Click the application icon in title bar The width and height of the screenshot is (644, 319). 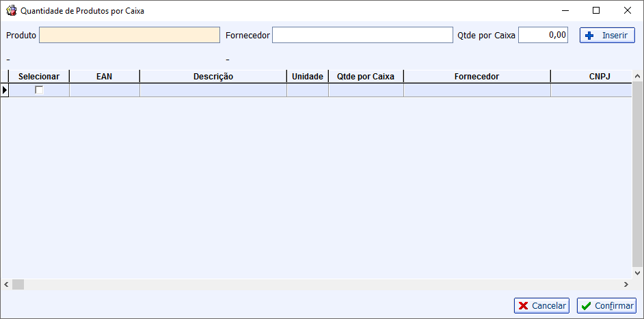(x=11, y=11)
